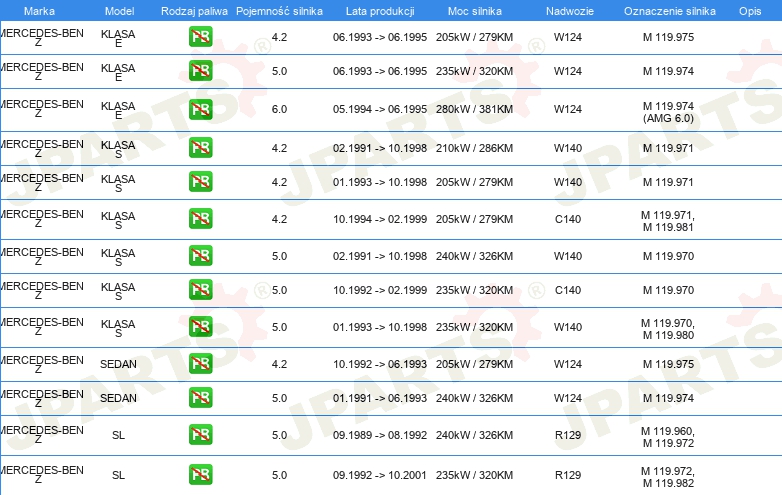Image resolution: width=782 pixels, height=495 pixels.
Task: Click the petrol icon in the 06.1993–06.1995 4.2 row
Action: (x=200, y=37)
